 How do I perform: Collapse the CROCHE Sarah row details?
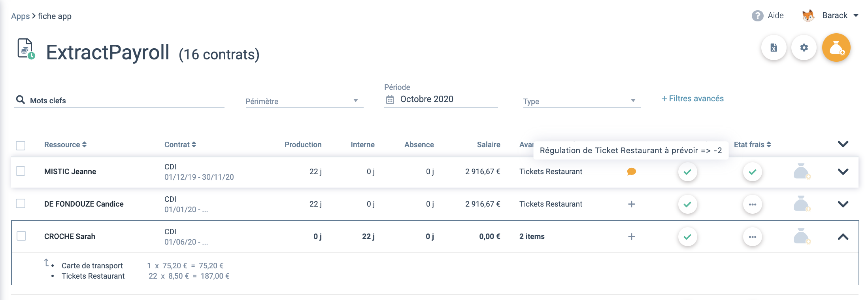pos(843,237)
